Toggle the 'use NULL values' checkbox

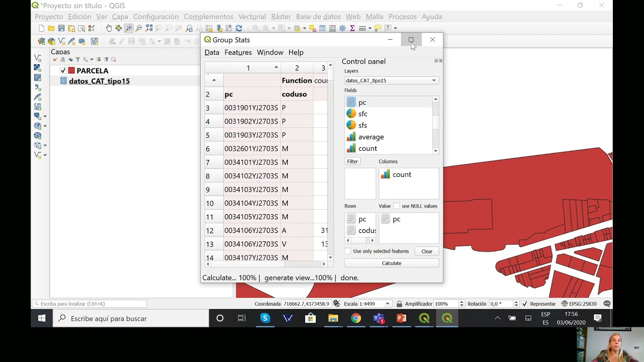[396, 206]
